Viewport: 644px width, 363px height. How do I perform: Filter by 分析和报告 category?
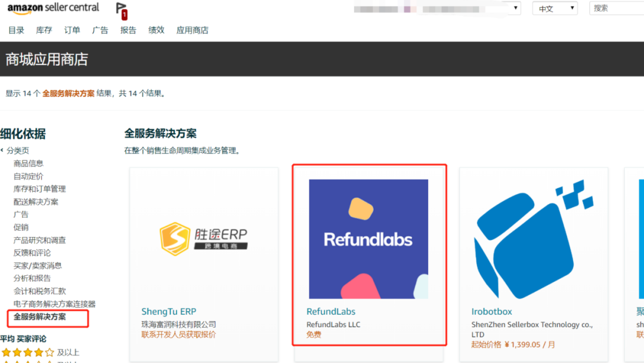click(x=32, y=278)
